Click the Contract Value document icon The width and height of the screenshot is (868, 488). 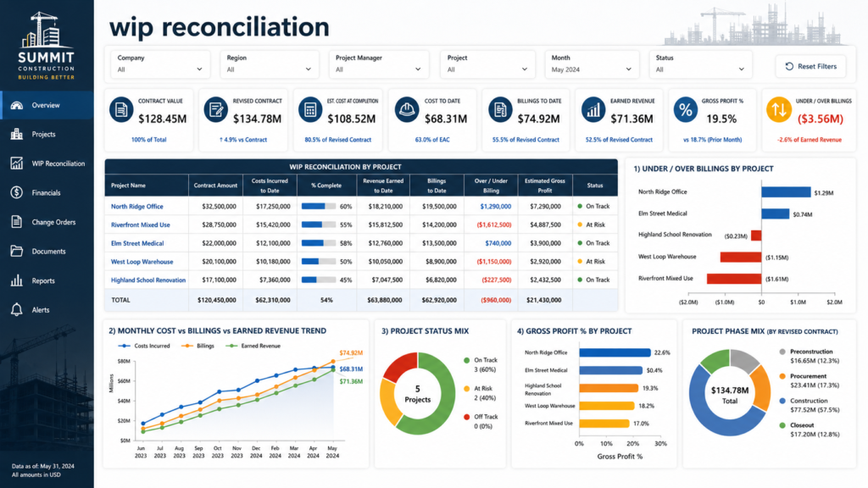120,109
